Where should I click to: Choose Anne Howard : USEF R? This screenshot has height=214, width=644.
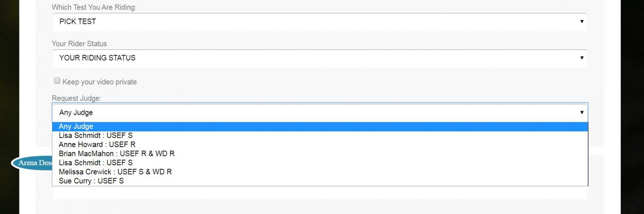[97, 145]
